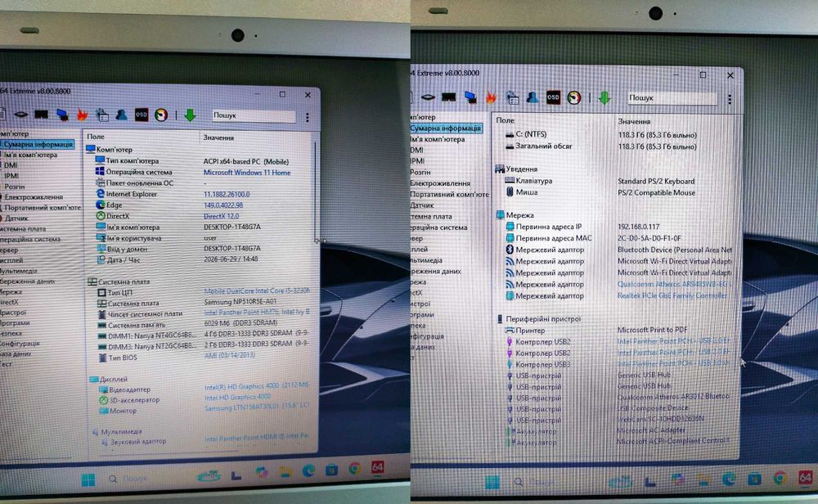818x504 pixels.
Task: Click green download arrow in left photo toolbar
Action: pyautogui.click(x=190, y=115)
